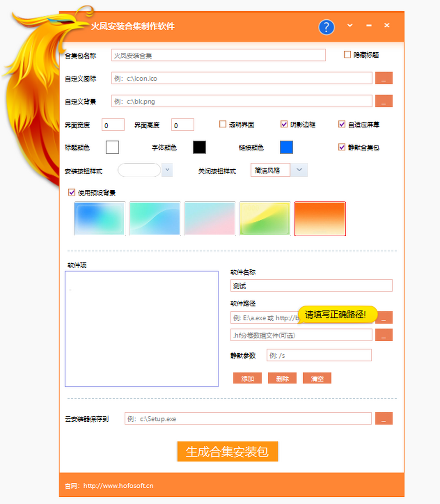This screenshot has height=504, width=440.
Task: Select the cyan-pink preset background
Action: coord(210,218)
